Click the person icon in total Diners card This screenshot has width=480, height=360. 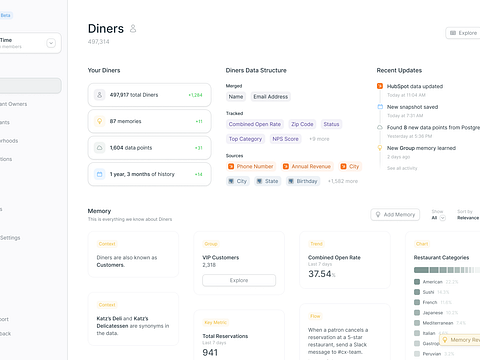(99, 95)
